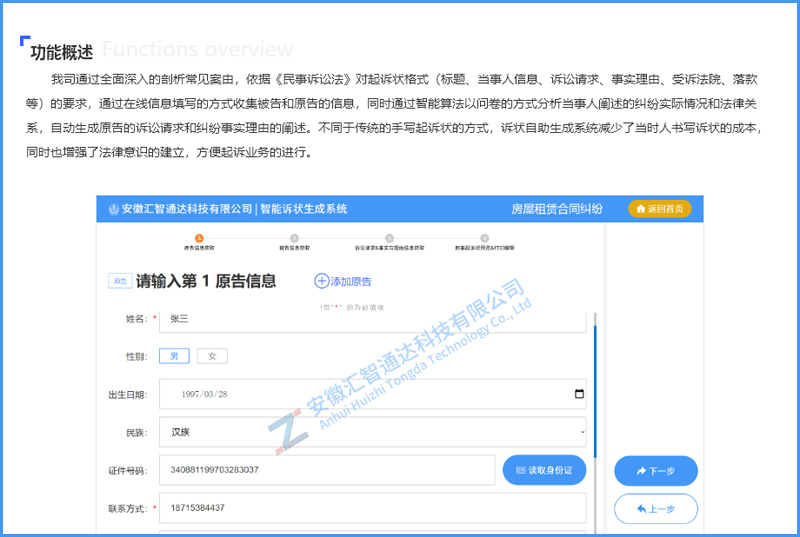
Task: Expand the 民族 dropdown showing 汉族
Action: point(372,433)
